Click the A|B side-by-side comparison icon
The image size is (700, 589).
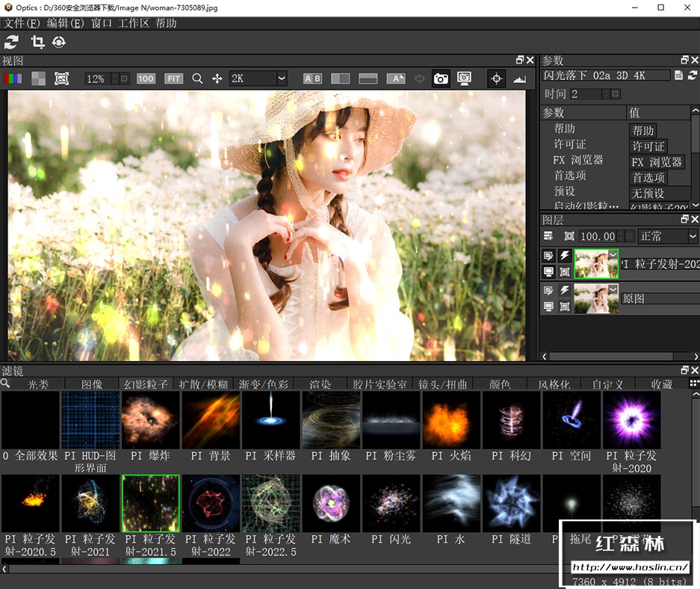[x=312, y=78]
